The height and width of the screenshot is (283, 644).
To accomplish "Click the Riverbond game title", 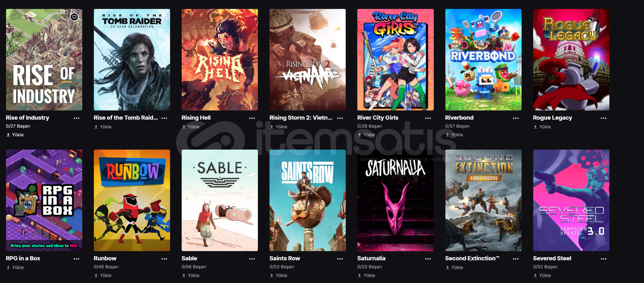I will pyautogui.click(x=459, y=118).
